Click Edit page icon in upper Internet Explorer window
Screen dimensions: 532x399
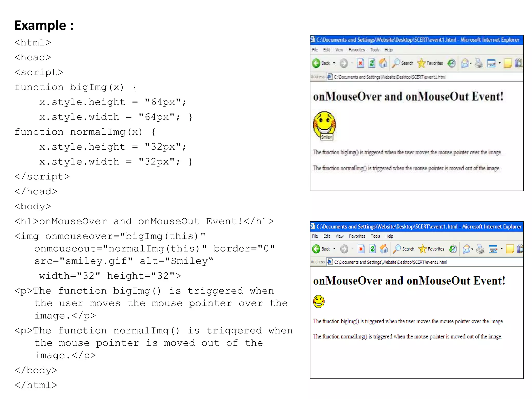pyautogui.click(x=491, y=63)
